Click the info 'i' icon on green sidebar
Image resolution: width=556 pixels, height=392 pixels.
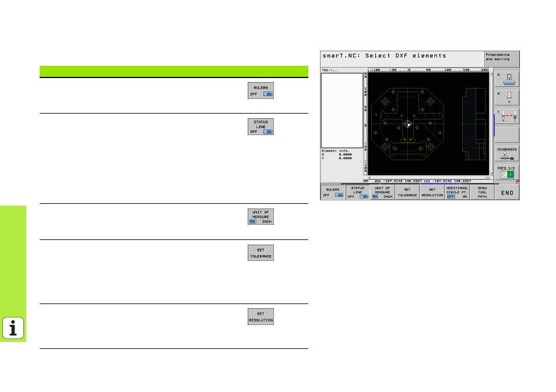coord(13,328)
